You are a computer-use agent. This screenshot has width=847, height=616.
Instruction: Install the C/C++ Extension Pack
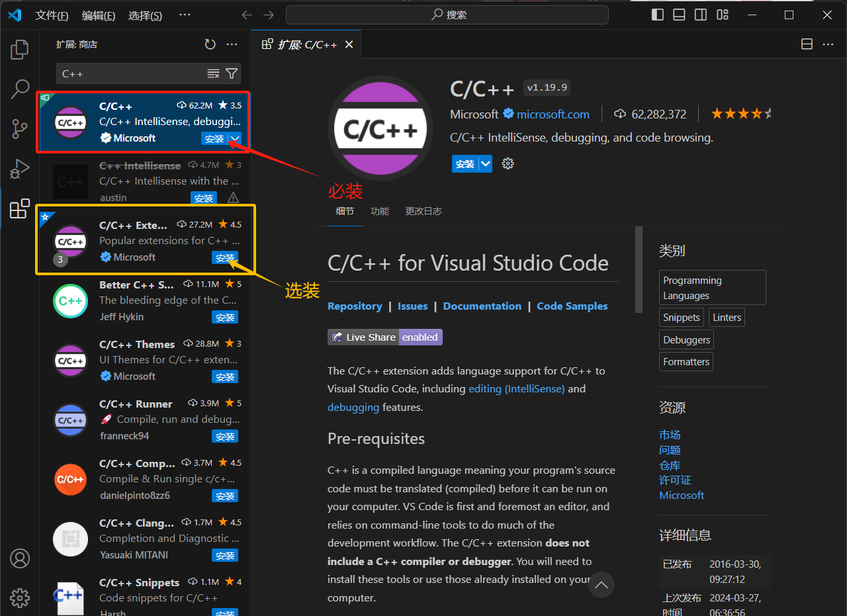pos(225,257)
